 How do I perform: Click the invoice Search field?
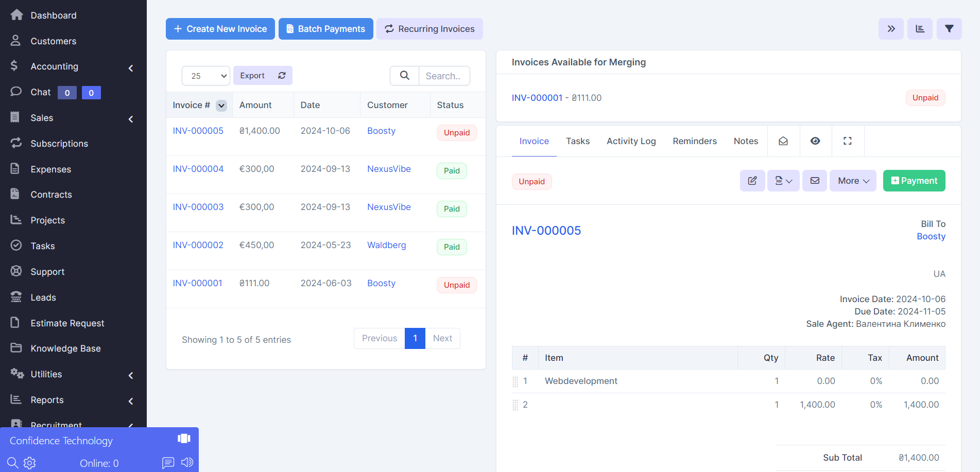pyautogui.click(x=443, y=76)
